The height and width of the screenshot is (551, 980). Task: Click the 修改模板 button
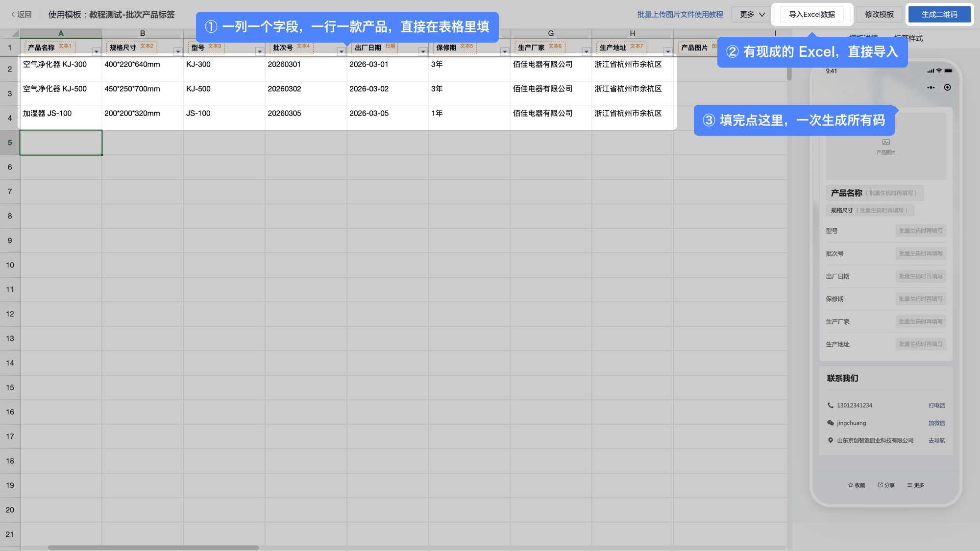tap(879, 14)
